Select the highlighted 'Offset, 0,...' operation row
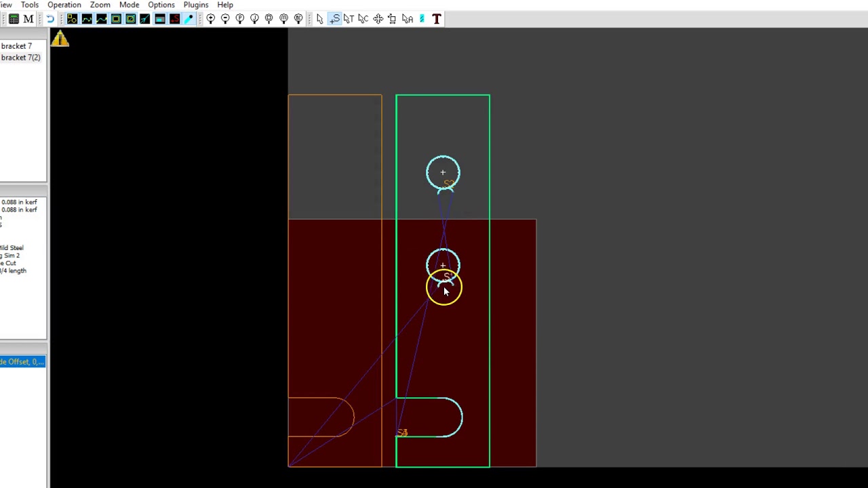The height and width of the screenshot is (488, 868). [22, 362]
